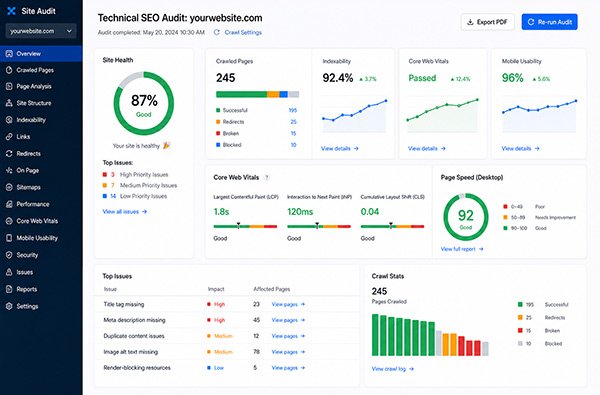Click the Site Health 87% donut chart
The width and height of the screenshot is (600, 395).
143,103
